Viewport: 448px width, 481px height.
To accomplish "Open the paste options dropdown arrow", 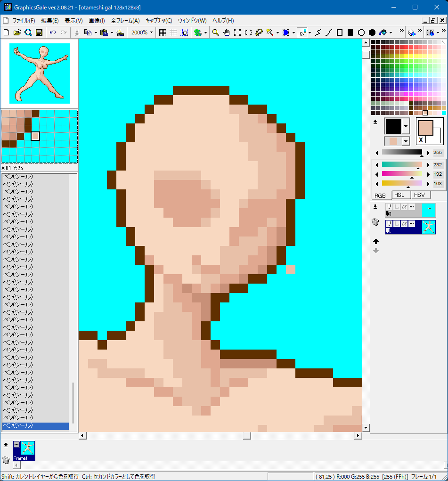I will pyautogui.click(x=112, y=33).
